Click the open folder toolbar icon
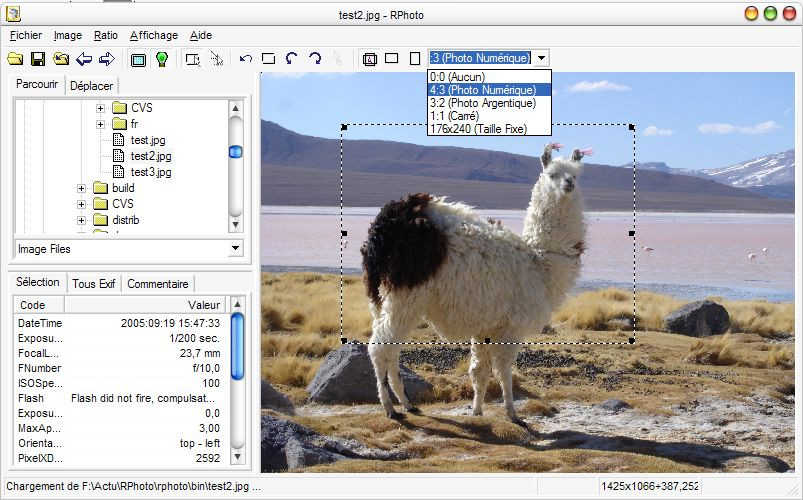Viewport: 803px width, 500px height. pos(15,59)
